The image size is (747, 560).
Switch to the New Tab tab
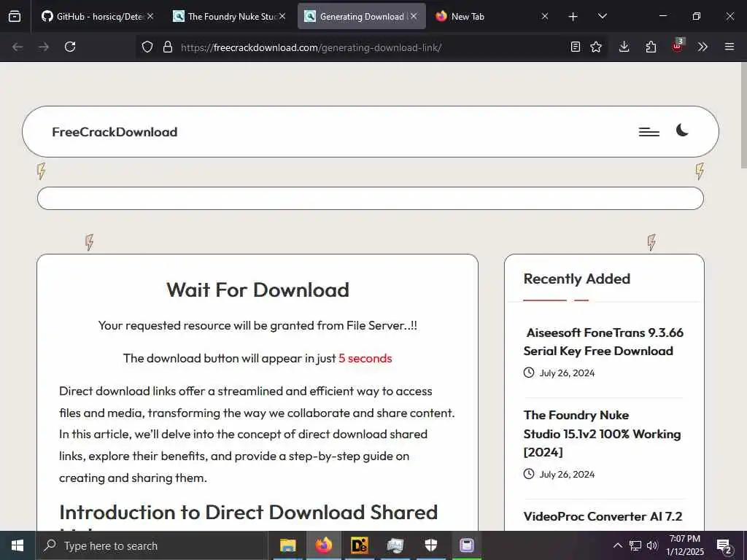[x=492, y=16]
